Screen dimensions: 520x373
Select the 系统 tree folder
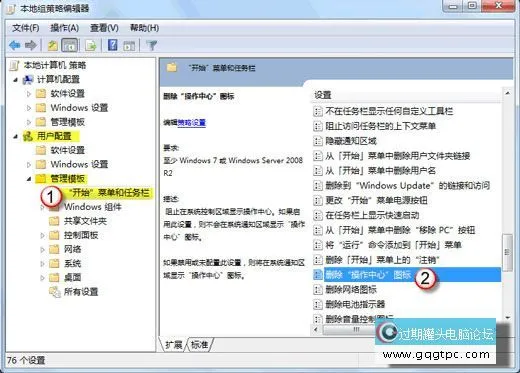[72, 263]
